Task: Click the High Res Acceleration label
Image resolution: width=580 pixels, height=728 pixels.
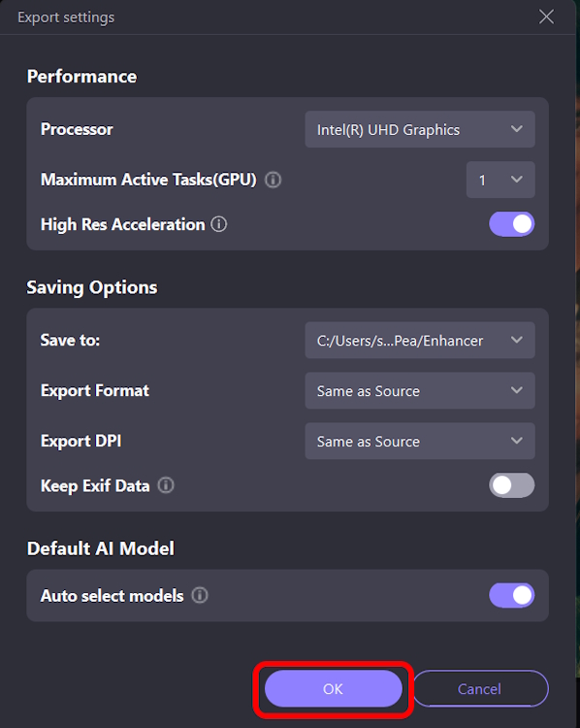Action: pyautogui.click(x=122, y=225)
